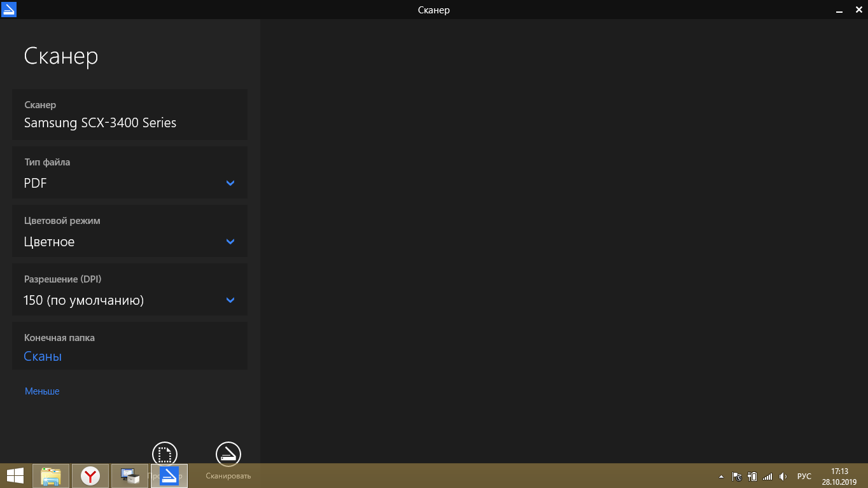Open Action Center flag icon
This screenshot has height=488, width=868.
pos(737,477)
